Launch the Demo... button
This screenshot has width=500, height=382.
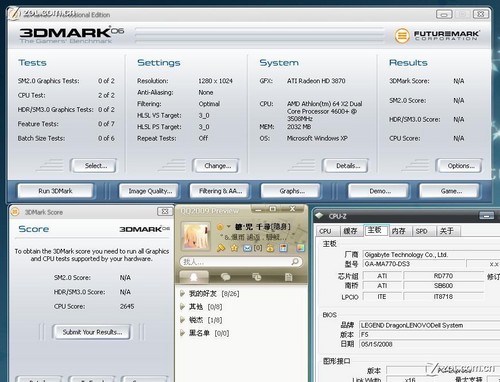[x=378, y=191]
